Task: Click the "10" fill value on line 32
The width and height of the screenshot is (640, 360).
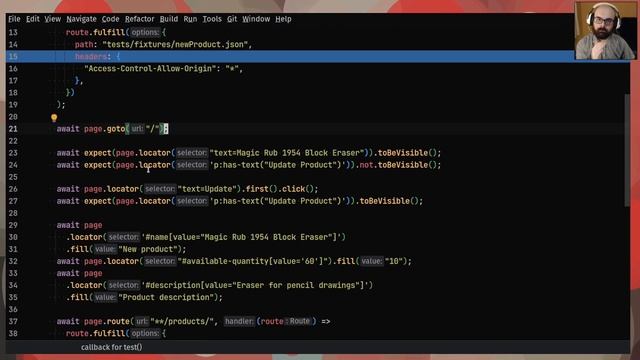Action: [394, 261]
